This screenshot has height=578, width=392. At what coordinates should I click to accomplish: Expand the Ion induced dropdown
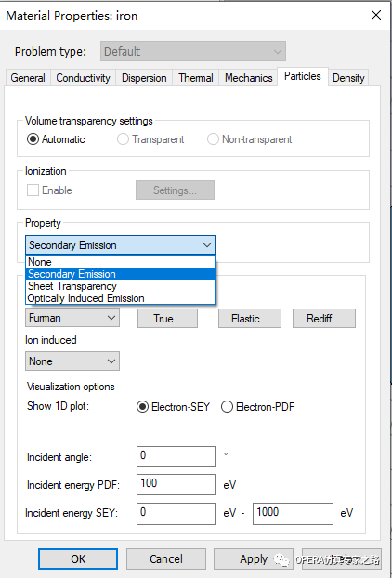tap(72, 361)
